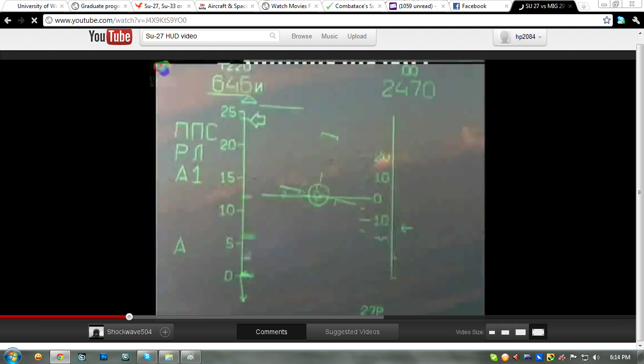Open the Photoshop taskbar icon
Screen dimensions: 644x364
click(104, 357)
